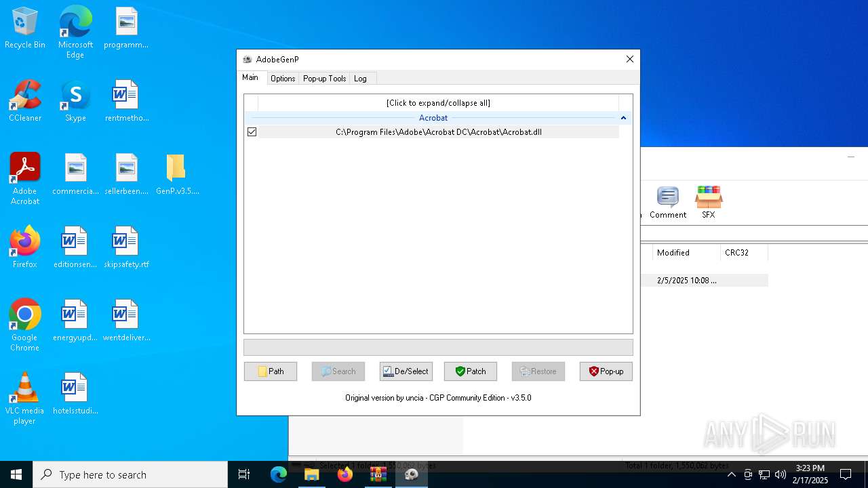This screenshot has height=488, width=868.
Task: Select rentmetho... Word document icon
Action: (x=126, y=102)
